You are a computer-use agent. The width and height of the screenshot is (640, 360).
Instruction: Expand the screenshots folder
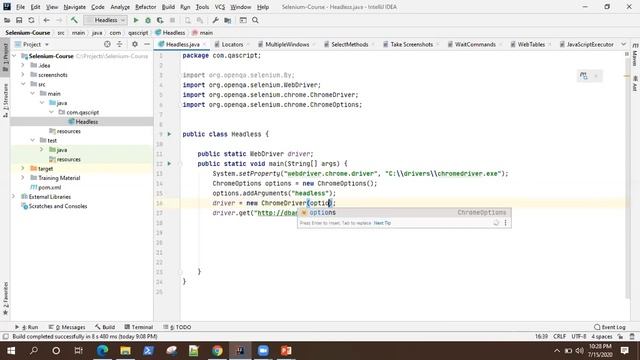point(23,75)
